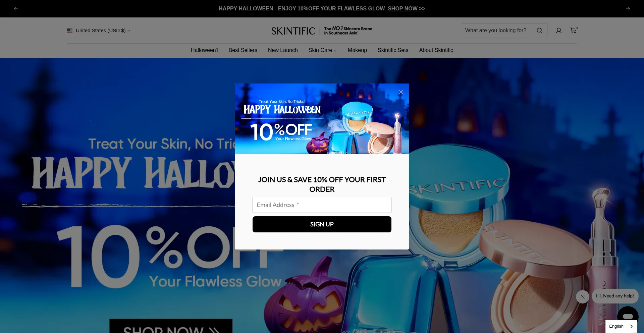Image resolution: width=644 pixels, height=333 pixels.
Task: Expand the United States (USD $) selector
Action: [99, 31]
